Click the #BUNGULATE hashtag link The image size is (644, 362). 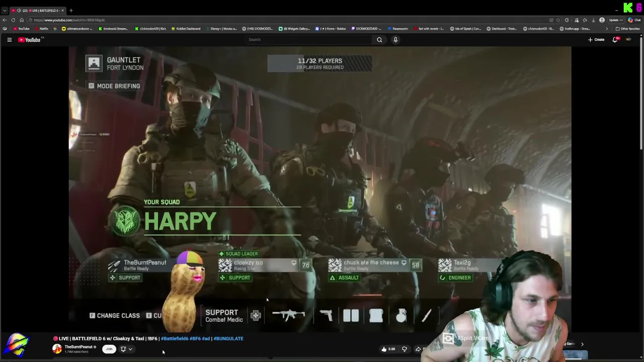(228, 338)
